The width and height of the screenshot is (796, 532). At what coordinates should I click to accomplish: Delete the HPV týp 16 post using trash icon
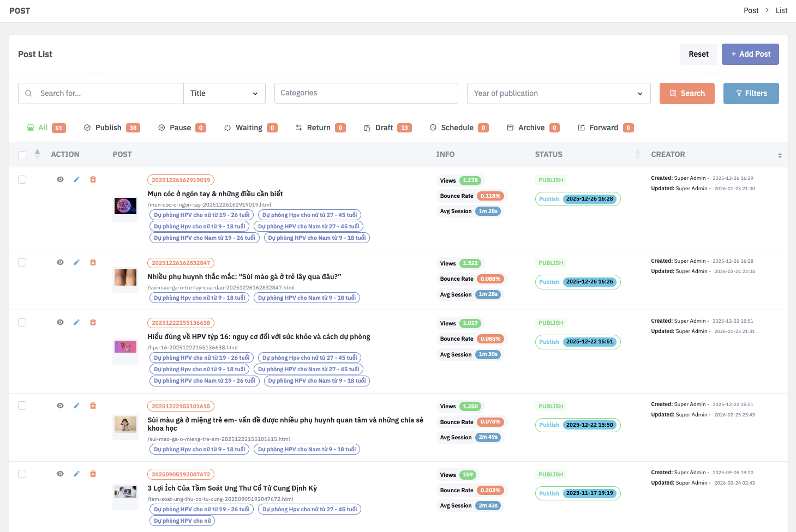click(x=93, y=322)
